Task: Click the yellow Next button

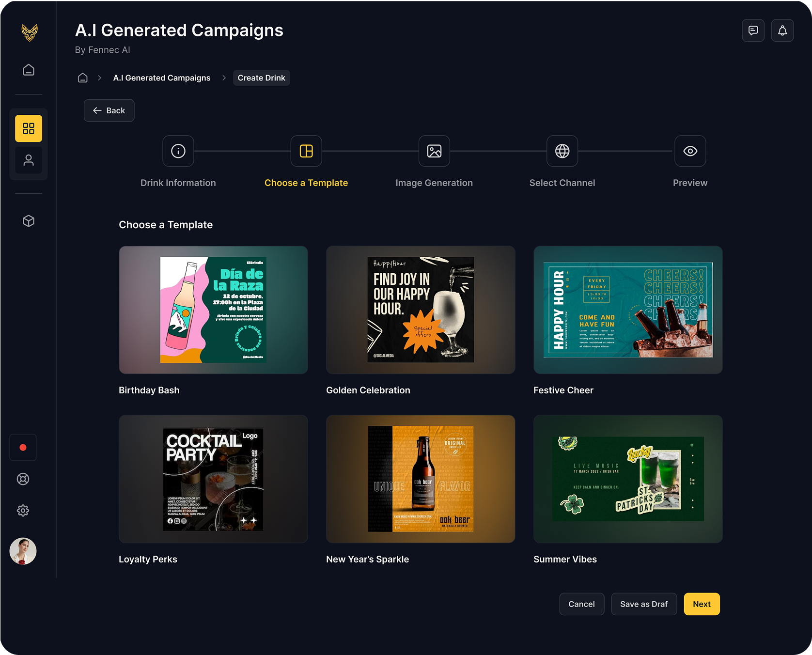Action: tap(702, 604)
